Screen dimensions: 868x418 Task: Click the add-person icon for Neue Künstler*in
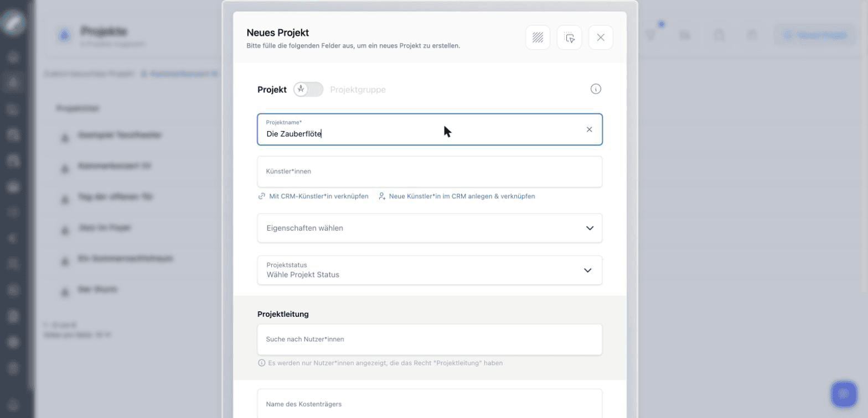382,196
